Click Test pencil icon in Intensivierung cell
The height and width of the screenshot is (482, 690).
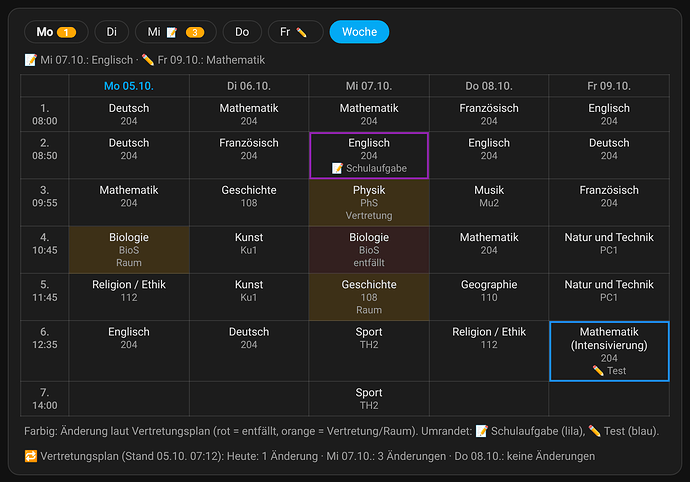598,371
